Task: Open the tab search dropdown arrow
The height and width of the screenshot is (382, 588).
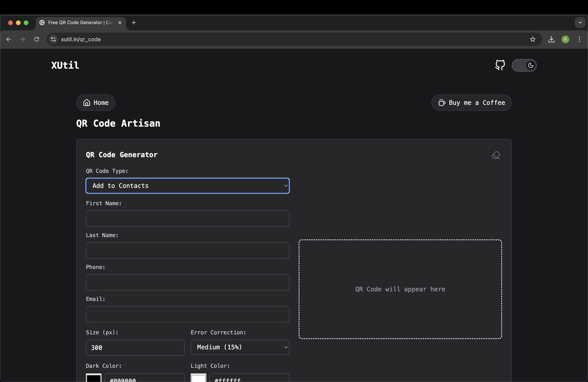Action: coord(580,23)
